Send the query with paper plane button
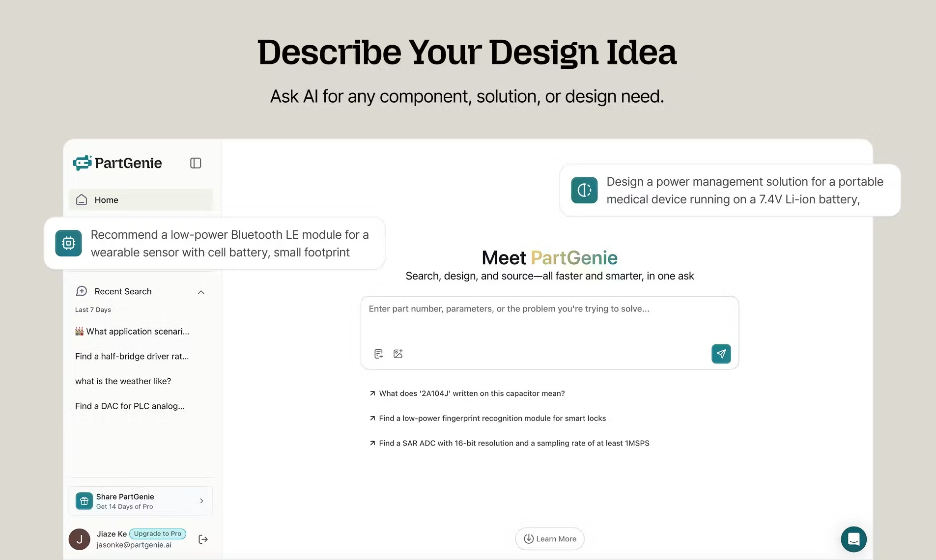This screenshot has height=560, width=936. pyautogui.click(x=721, y=354)
